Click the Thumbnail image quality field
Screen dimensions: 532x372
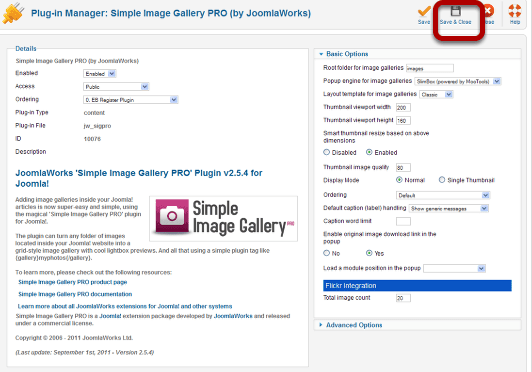(x=403, y=167)
